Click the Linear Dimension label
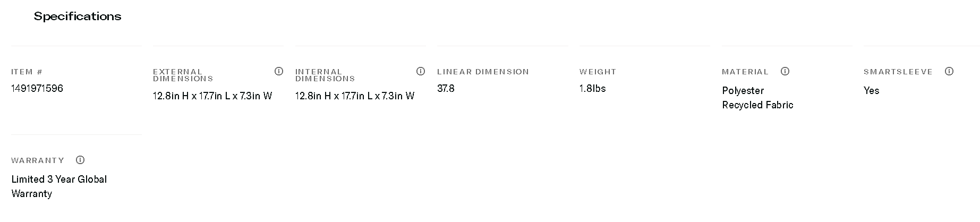The image size is (980, 222). pos(483,72)
